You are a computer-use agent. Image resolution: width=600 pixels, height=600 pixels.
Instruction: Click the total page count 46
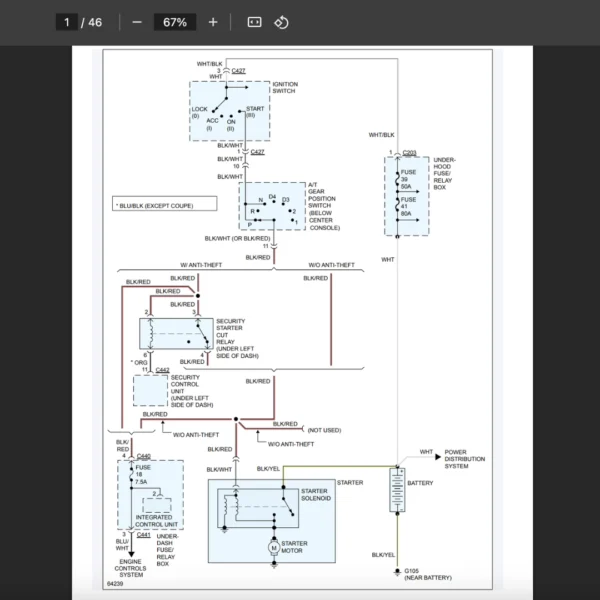[x=96, y=22]
